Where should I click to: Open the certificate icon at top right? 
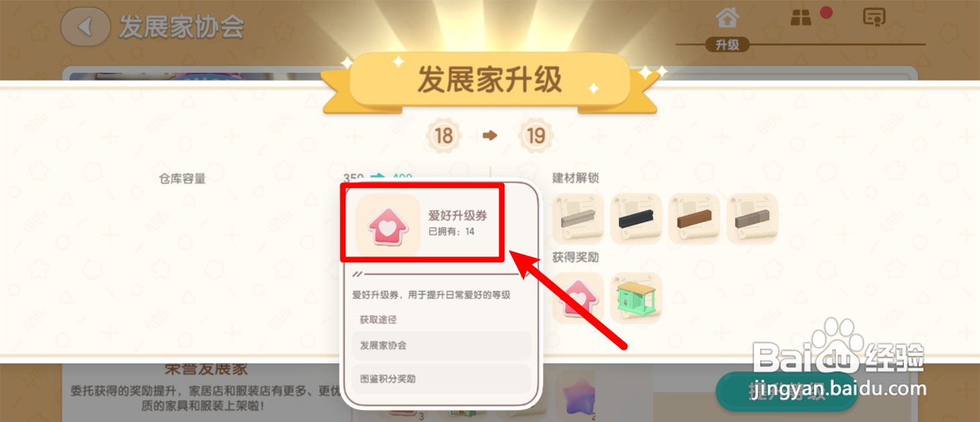click(875, 18)
